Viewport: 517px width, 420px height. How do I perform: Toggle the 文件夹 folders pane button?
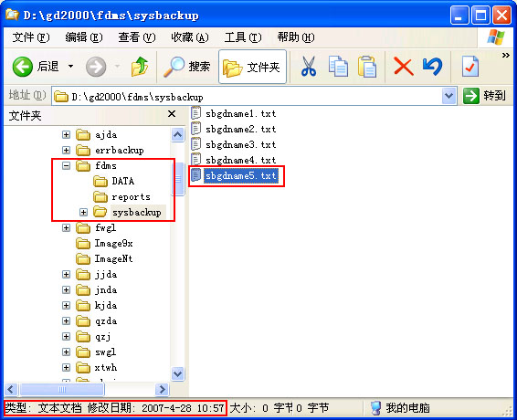pyautogui.click(x=252, y=67)
